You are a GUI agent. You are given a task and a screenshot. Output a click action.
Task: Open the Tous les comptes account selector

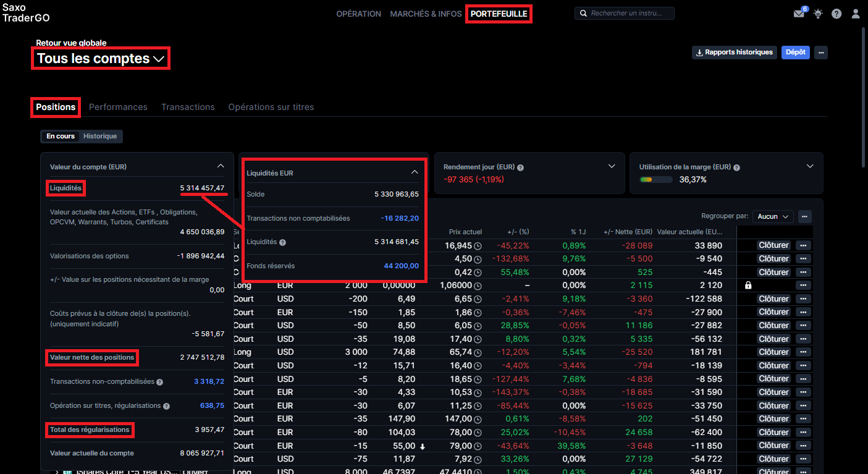101,59
